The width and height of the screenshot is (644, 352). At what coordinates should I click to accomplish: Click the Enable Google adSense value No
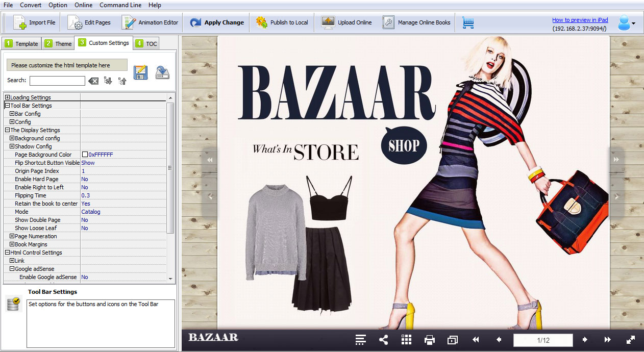click(x=85, y=277)
